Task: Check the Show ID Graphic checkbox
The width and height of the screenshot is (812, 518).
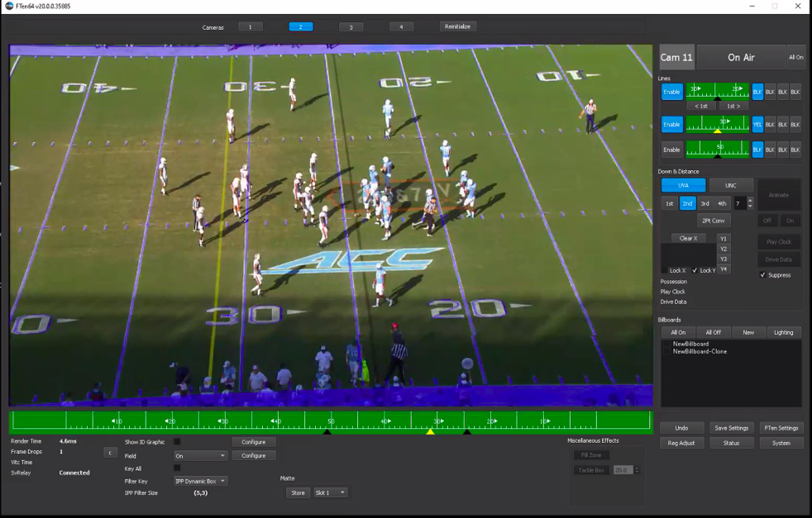Action: [177, 442]
